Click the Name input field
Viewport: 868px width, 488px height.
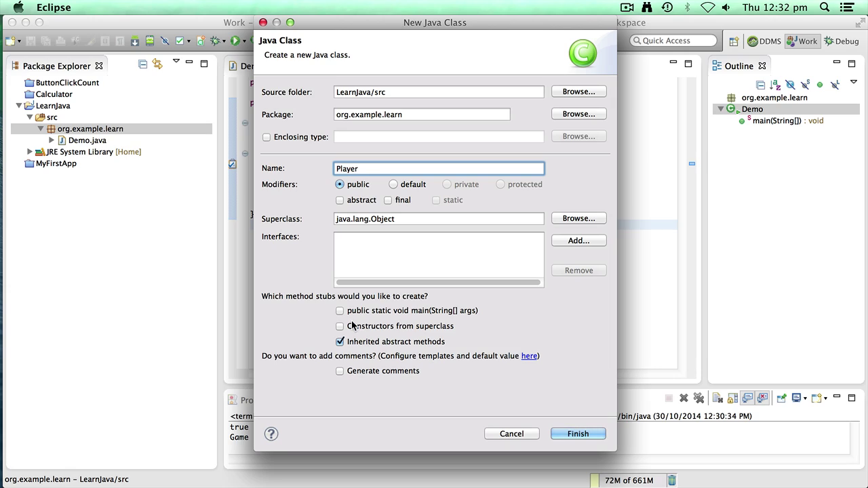coord(439,169)
